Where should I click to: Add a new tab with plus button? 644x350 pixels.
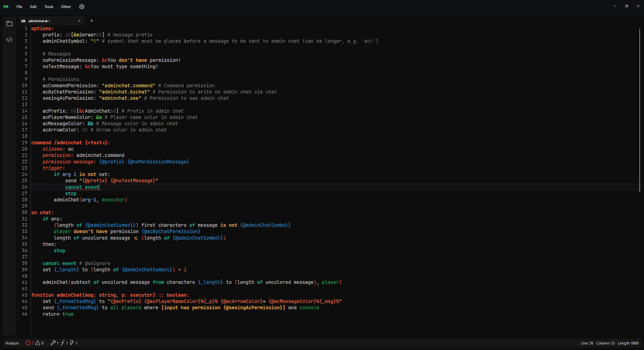click(x=92, y=21)
